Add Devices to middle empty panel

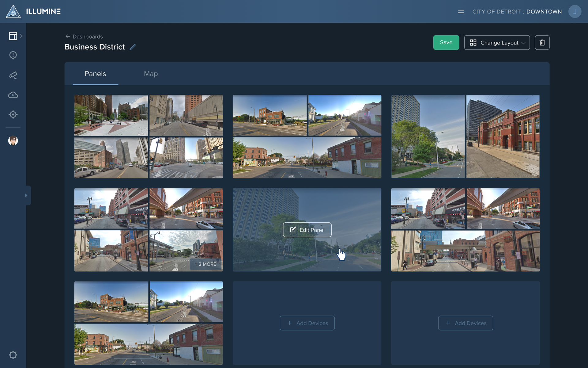pos(307,323)
